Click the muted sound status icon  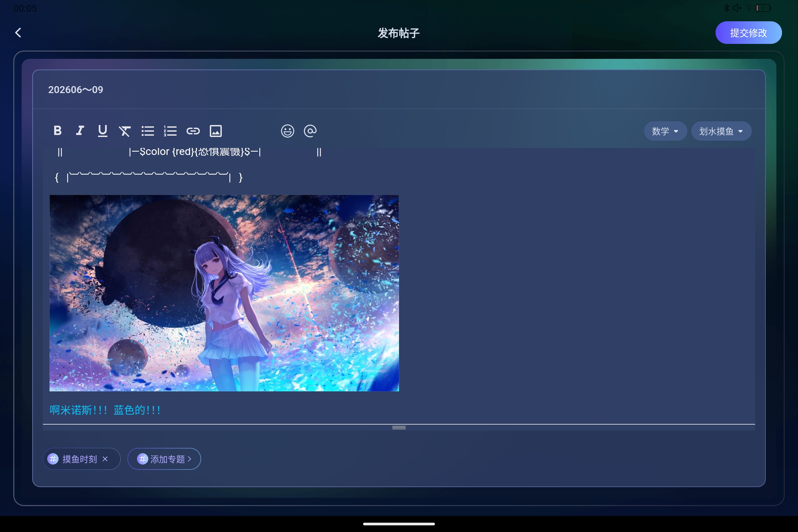(x=737, y=8)
